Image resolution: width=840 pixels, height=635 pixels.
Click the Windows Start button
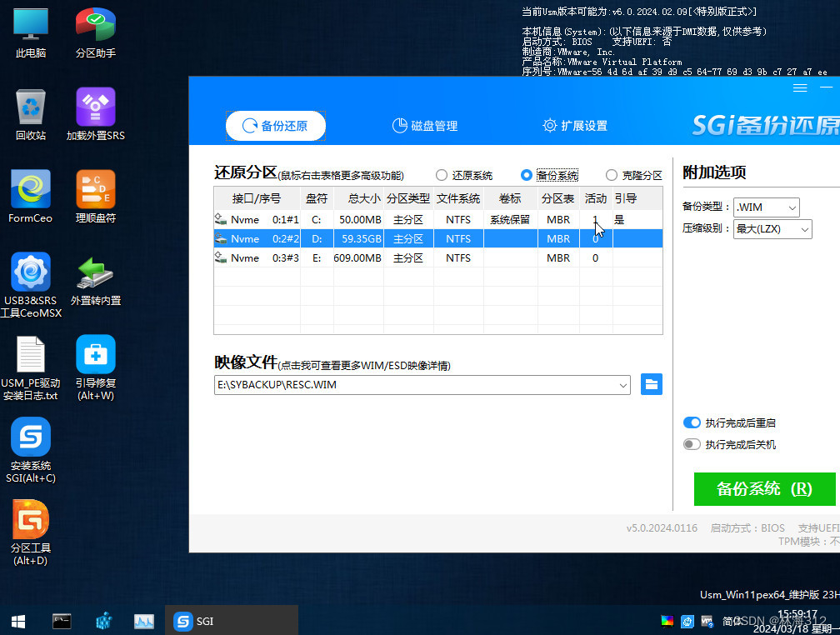point(18,621)
